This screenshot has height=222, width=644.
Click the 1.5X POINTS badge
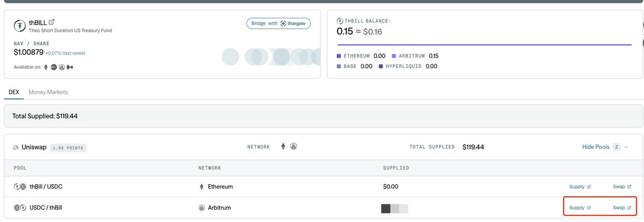coord(69,147)
